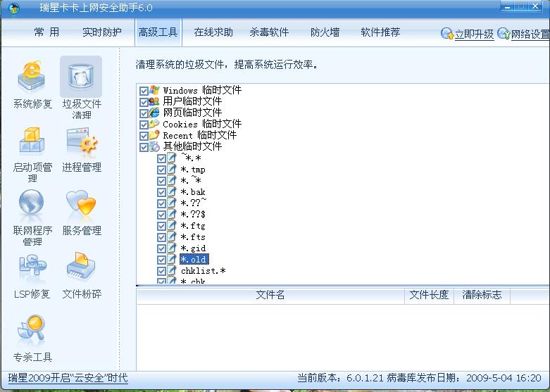Open the 进程管理 process manager icon

click(x=82, y=141)
